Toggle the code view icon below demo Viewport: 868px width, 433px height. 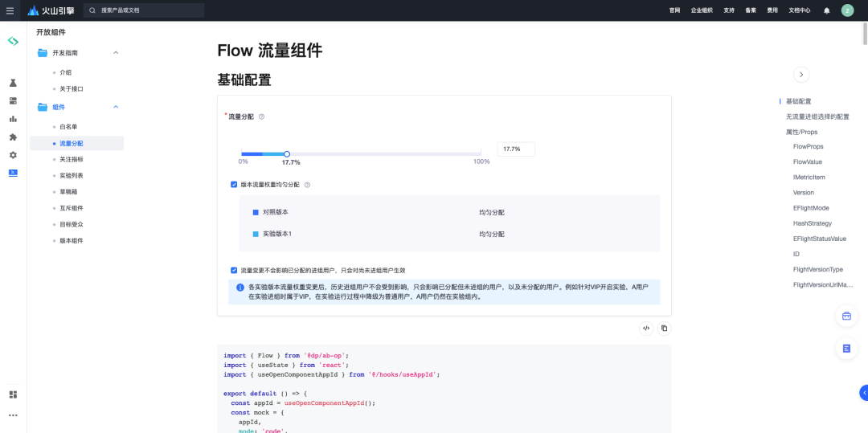click(646, 328)
